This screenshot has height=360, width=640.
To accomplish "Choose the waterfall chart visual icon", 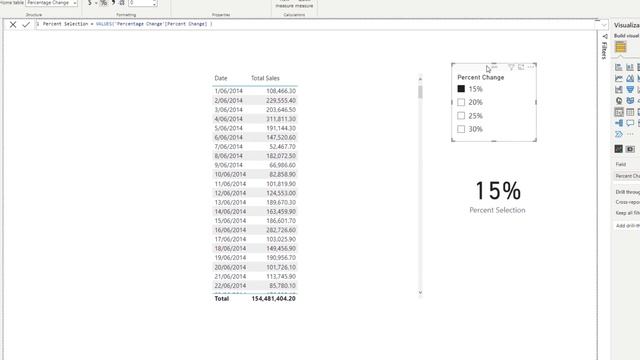I will coord(619,89).
